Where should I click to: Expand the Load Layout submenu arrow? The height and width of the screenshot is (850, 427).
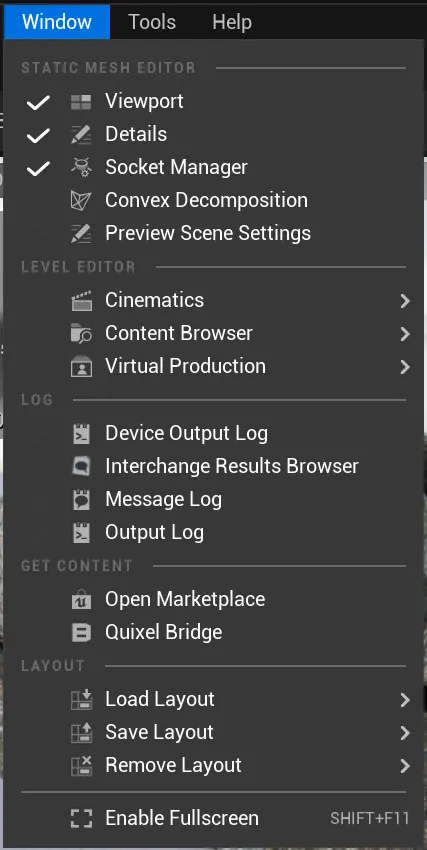[405, 700]
